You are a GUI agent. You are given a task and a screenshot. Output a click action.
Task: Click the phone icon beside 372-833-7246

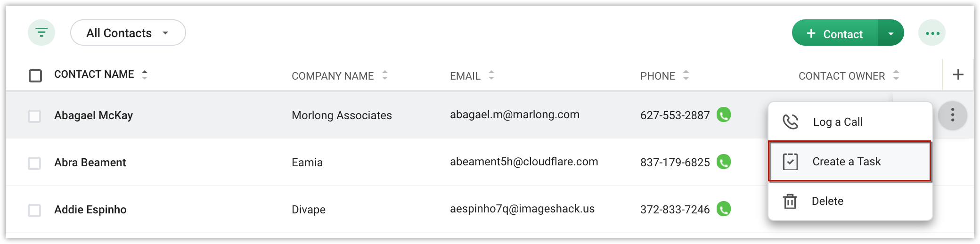click(724, 209)
